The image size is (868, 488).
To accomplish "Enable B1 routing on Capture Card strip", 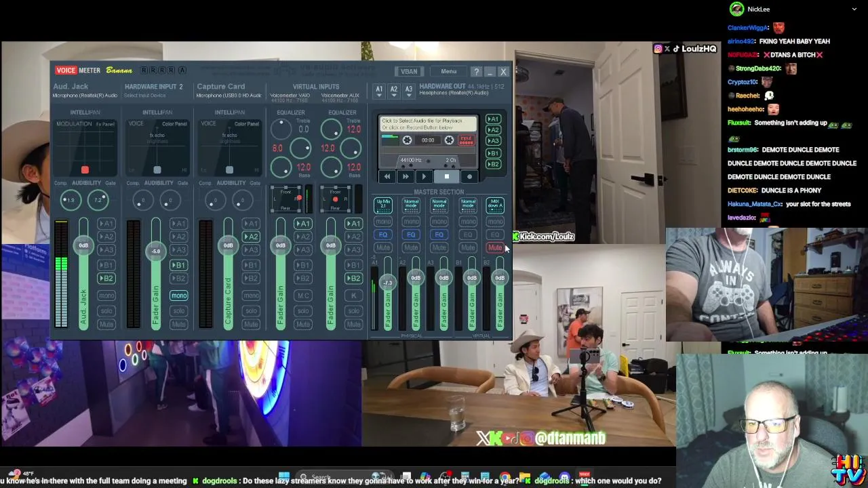I will point(252,265).
